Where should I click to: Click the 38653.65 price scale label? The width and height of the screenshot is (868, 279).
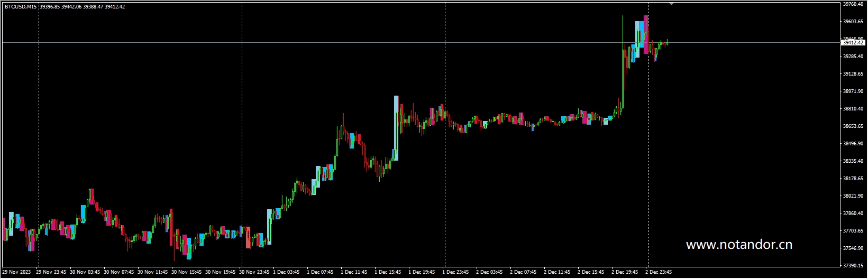853,126
